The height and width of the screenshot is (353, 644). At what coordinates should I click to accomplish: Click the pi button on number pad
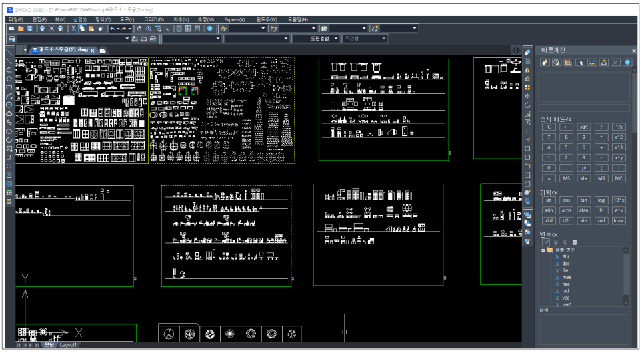point(583,168)
